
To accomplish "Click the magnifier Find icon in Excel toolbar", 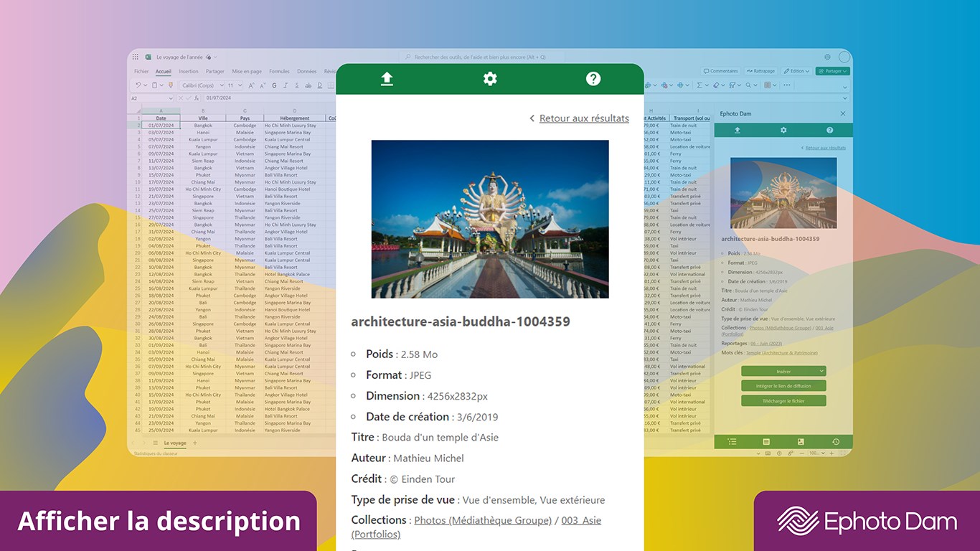I will (748, 85).
